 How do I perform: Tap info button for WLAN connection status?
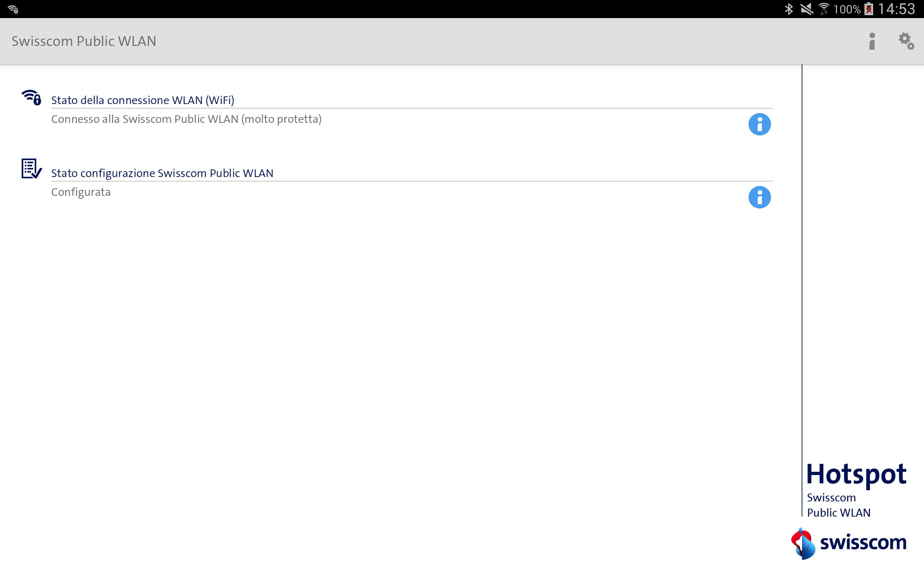tap(759, 124)
